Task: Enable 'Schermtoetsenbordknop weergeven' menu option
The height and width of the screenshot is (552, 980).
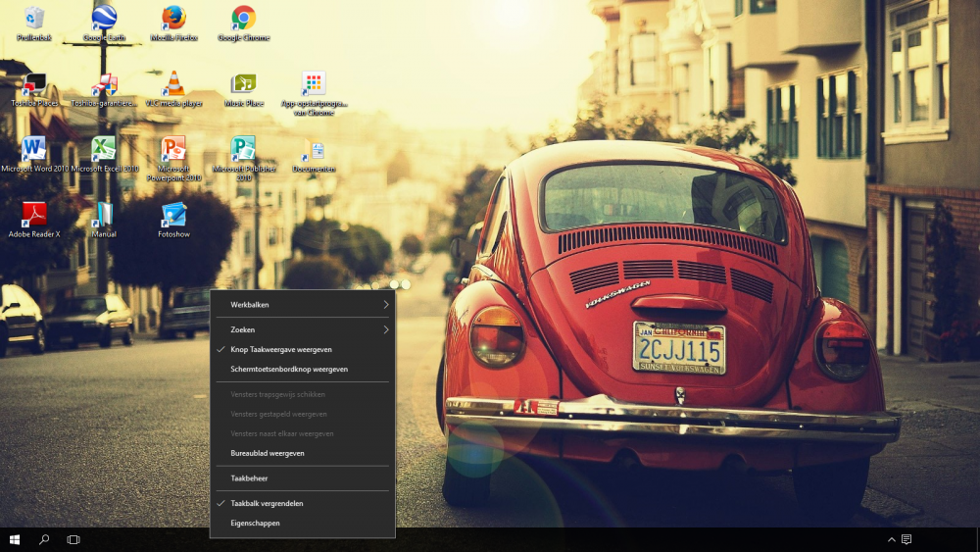Action: tap(289, 370)
